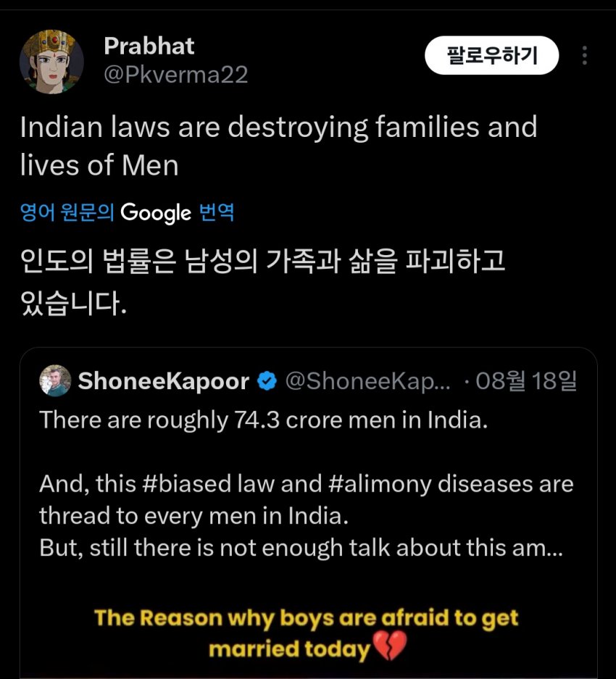
Task: Click ShoneeKapoor's small avatar in quoted post
Action: [x=55, y=380]
